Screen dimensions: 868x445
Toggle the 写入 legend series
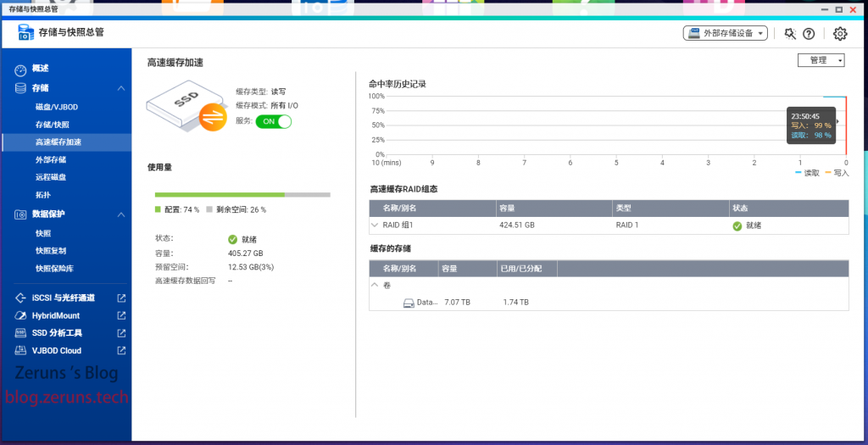(x=836, y=173)
